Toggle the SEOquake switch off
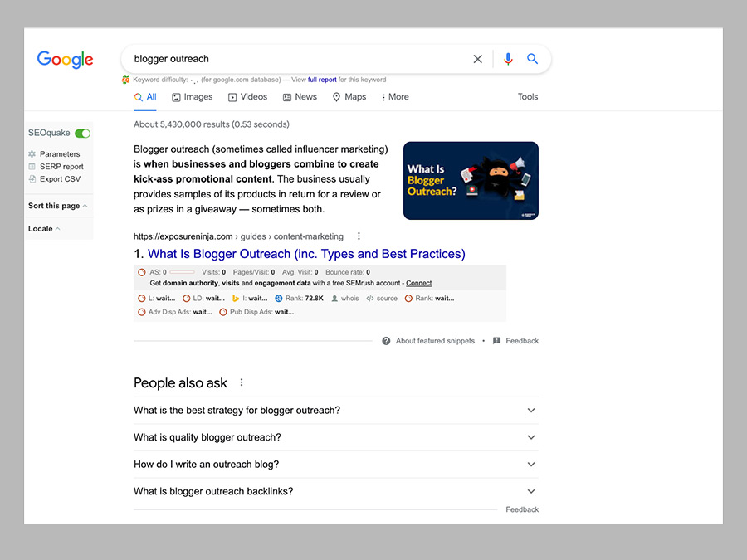747x560 pixels. [82, 133]
